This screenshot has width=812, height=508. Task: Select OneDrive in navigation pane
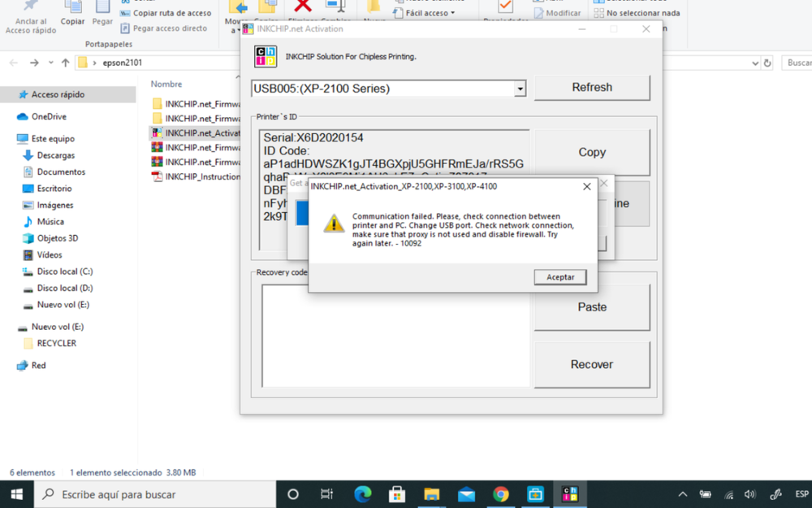49,117
